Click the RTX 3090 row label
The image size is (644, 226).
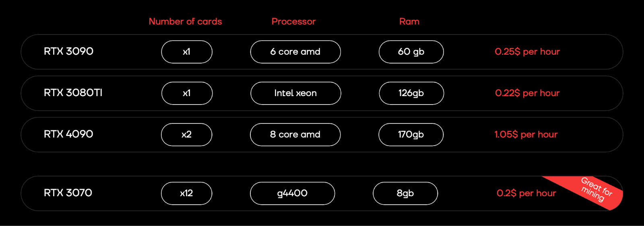click(68, 51)
